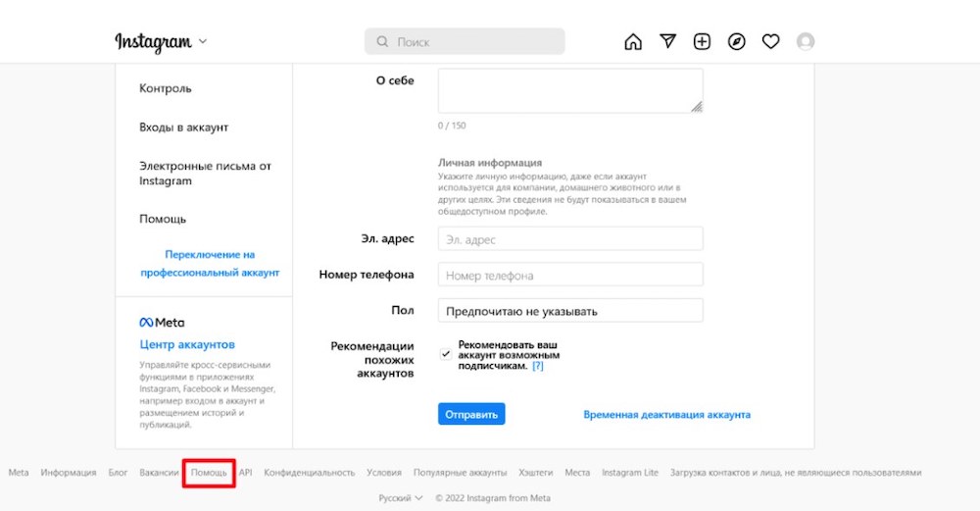Expand the Instagram logo dropdown arrow
980x511 pixels.
point(203,42)
